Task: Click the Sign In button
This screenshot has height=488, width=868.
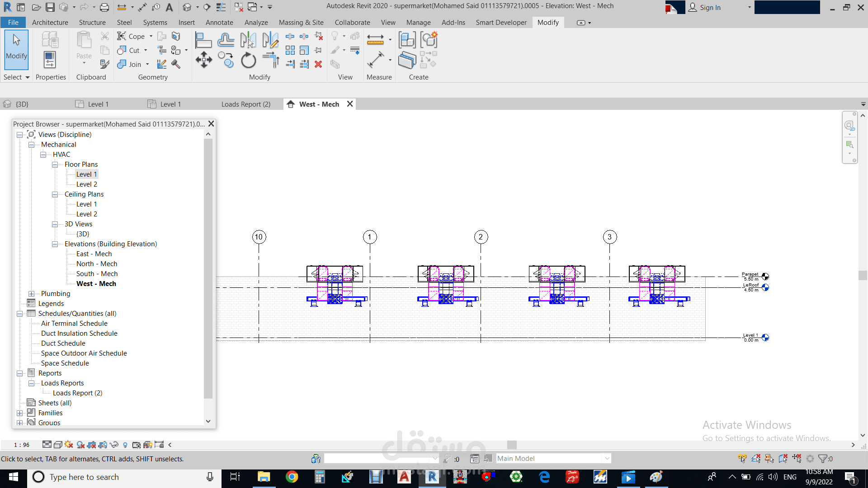Action: point(705,7)
